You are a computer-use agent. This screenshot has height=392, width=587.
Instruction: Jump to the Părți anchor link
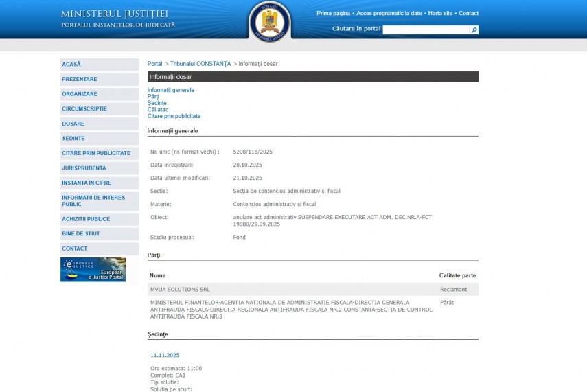point(153,97)
